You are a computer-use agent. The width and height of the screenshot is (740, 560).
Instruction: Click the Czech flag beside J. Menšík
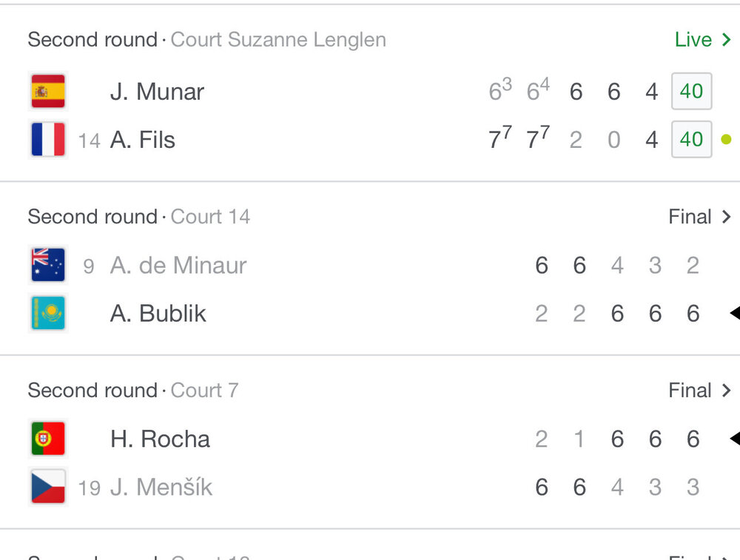click(x=48, y=487)
